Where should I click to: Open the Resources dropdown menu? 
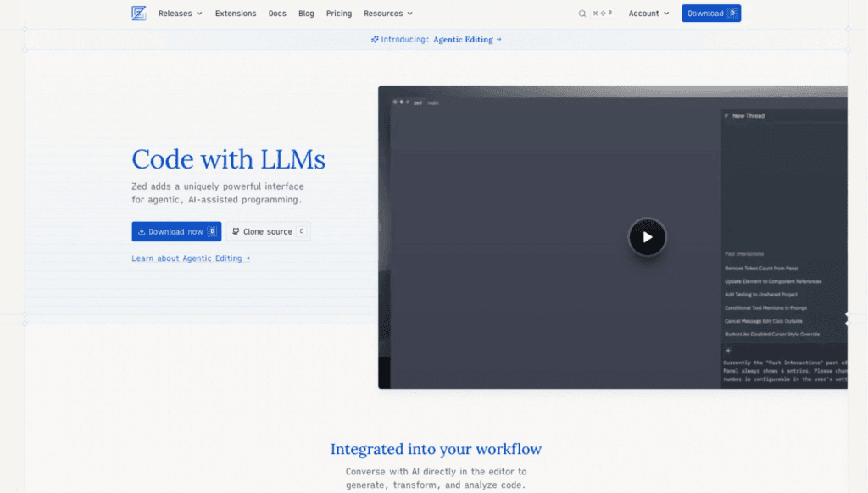(x=387, y=14)
